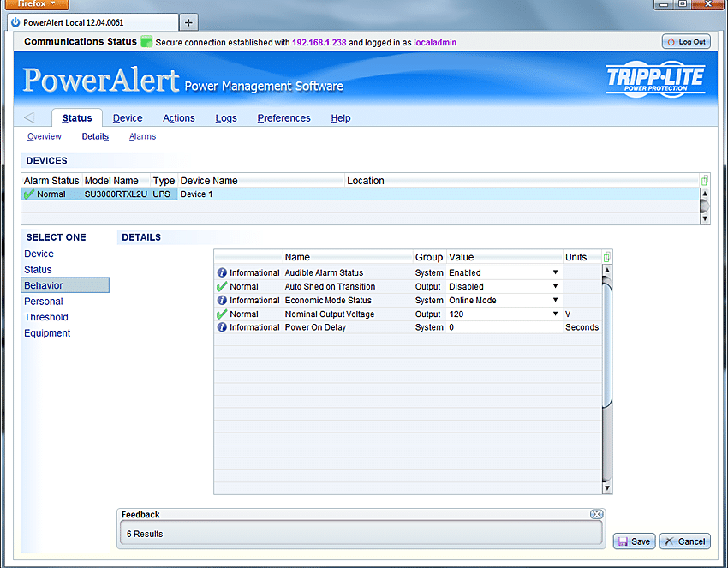Click the Devices list scroll down arrow
Screen dimensions: 728x568
(x=705, y=218)
